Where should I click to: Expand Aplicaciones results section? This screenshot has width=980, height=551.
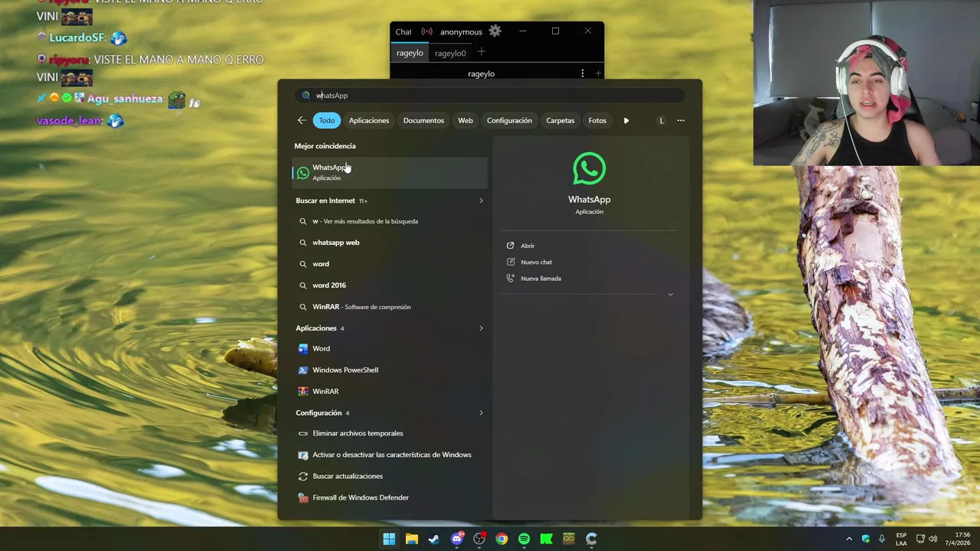(x=481, y=328)
